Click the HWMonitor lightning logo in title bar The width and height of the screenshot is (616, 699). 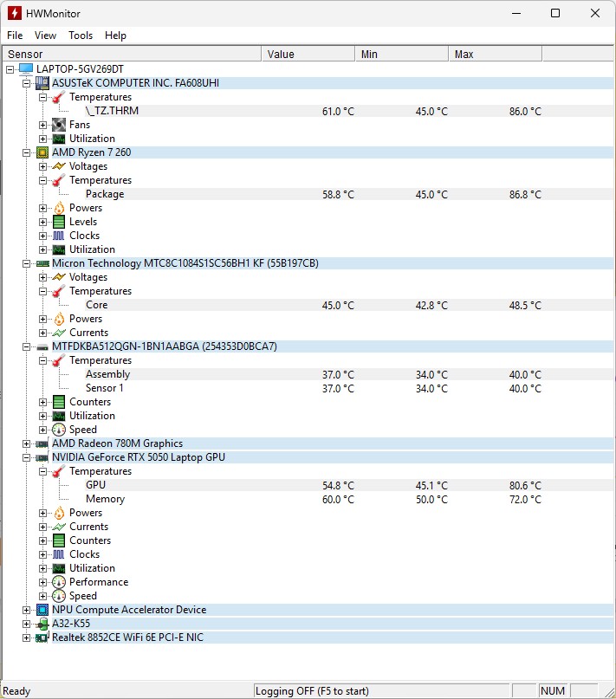[14, 13]
